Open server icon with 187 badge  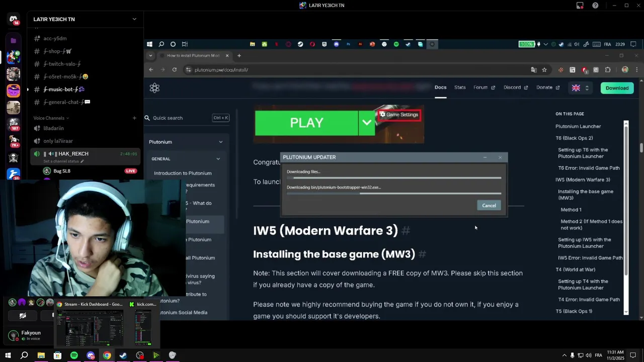pos(14,124)
